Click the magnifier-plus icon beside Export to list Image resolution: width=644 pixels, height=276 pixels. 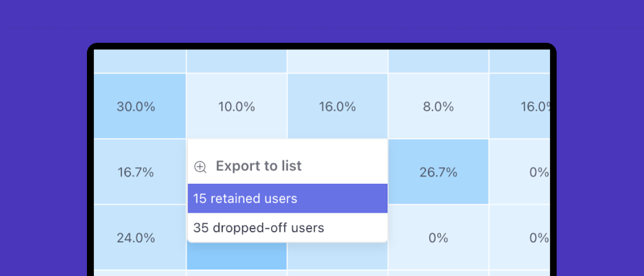(x=200, y=167)
